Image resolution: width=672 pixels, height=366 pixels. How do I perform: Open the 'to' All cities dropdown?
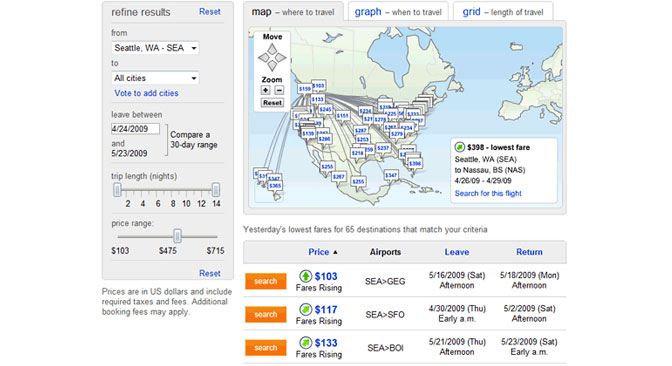155,78
